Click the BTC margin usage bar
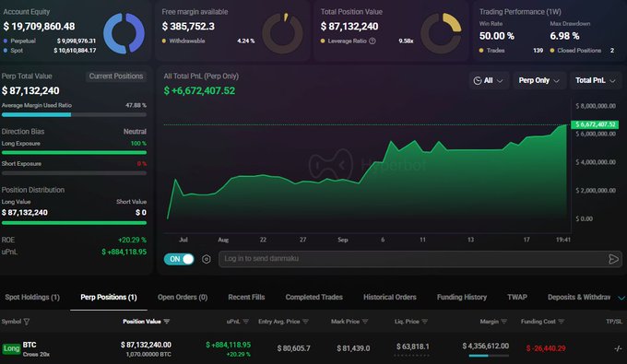The height and width of the screenshot is (364, 627). pyautogui.click(x=489, y=356)
